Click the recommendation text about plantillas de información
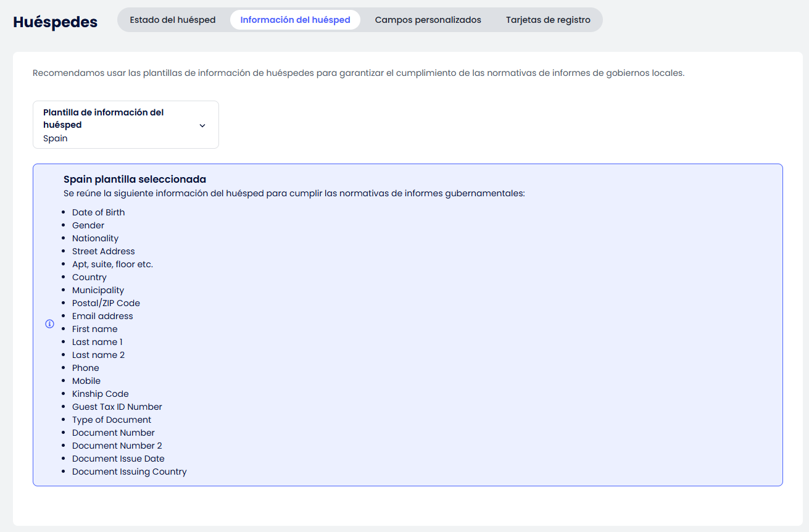This screenshot has width=809, height=532. point(358,73)
